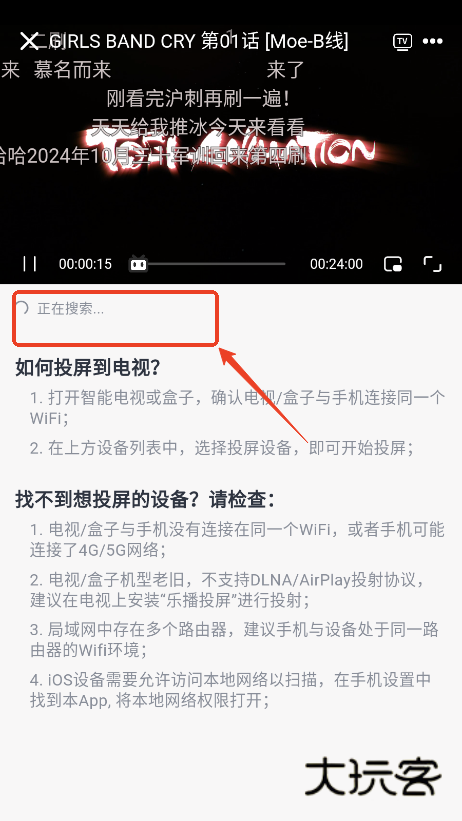Screen dimensions: 462x821
Task: Select the tip mentioning DLNA/AirPlay投射协议
Action: pyautogui.click(x=227, y=590)
